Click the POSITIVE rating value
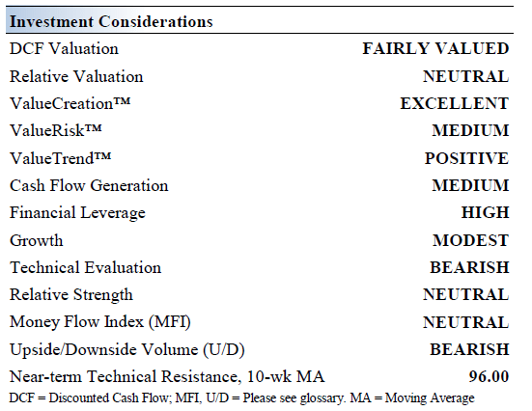 coord(467,158)
